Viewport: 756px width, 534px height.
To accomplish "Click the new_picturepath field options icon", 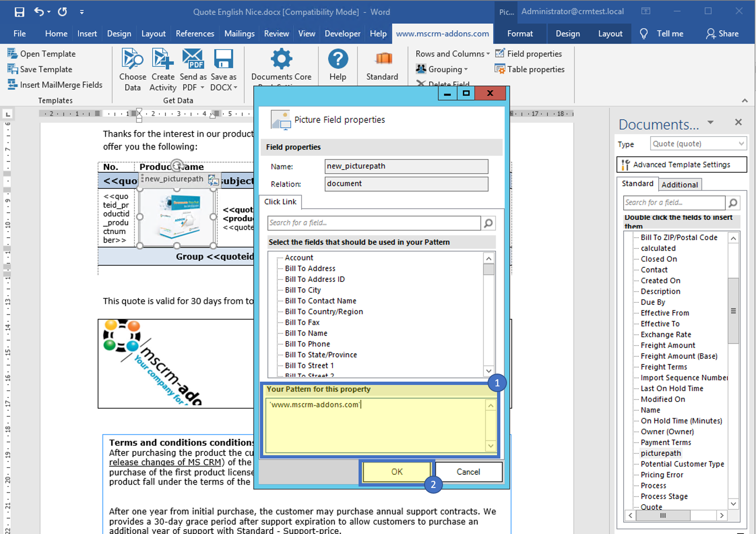I will 213,179.
